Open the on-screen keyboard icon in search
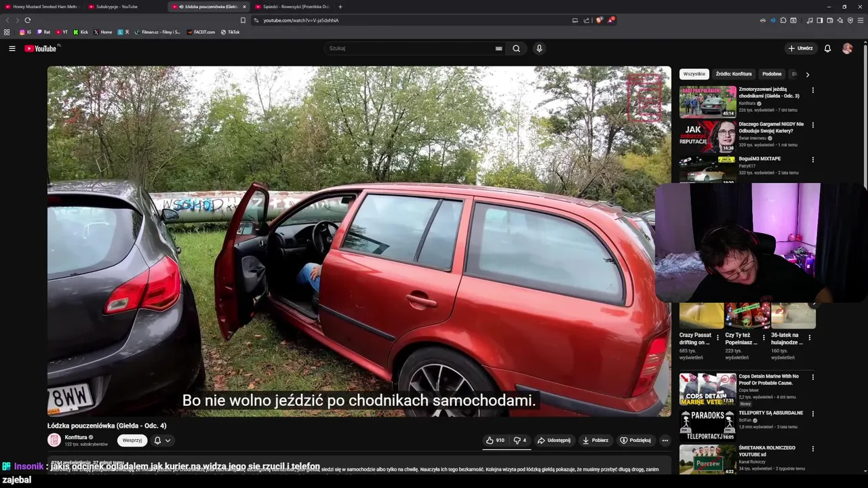Screen dimensions: 868x488 pos(499,48)
